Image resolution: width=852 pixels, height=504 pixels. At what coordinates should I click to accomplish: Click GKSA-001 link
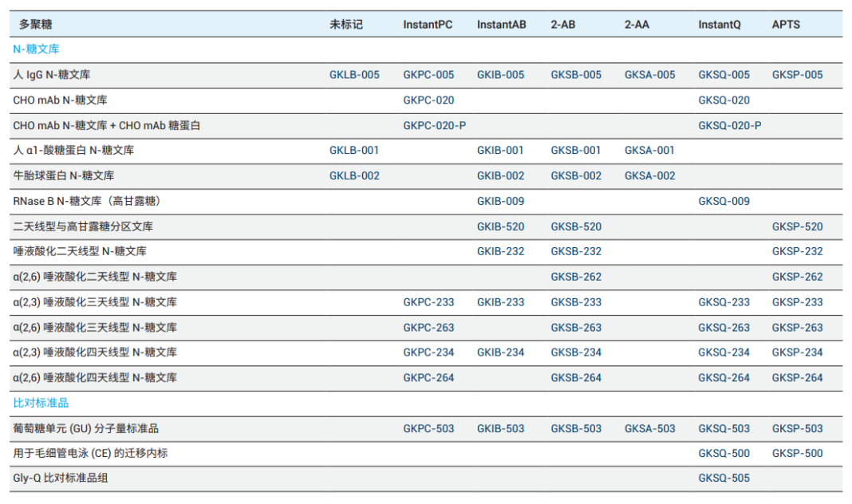649,151
